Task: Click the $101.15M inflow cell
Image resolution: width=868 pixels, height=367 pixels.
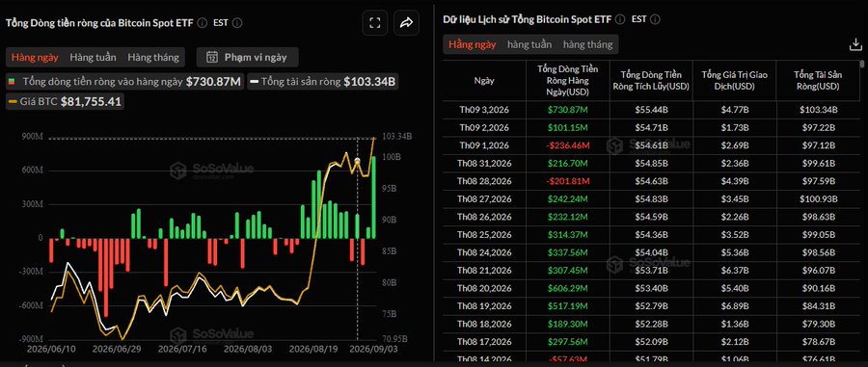Action: tap(568, 128)
